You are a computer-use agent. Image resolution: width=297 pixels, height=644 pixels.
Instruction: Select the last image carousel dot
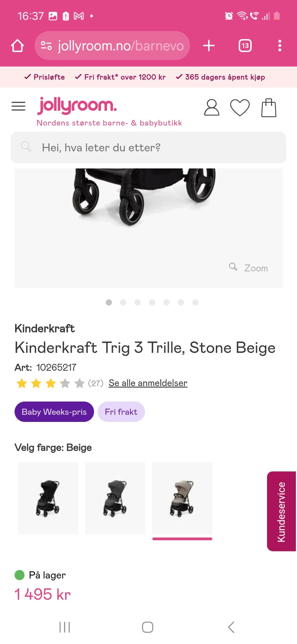pos(195,302)
